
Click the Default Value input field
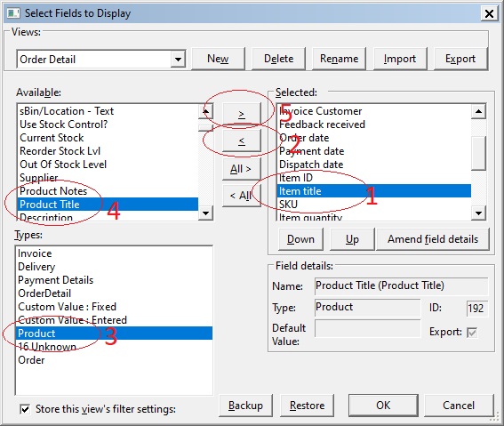pos(368,328)
